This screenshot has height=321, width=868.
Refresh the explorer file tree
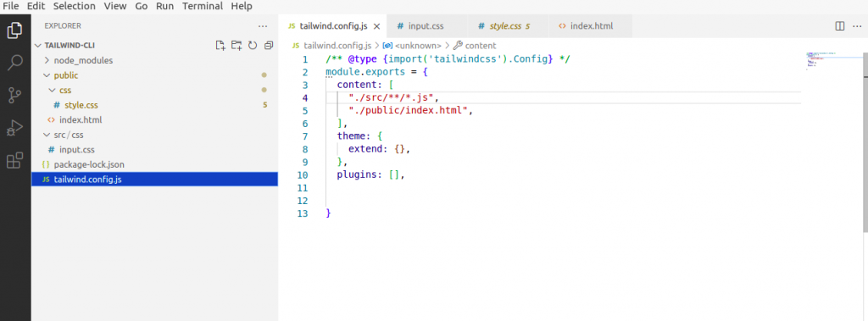point(253,46)
